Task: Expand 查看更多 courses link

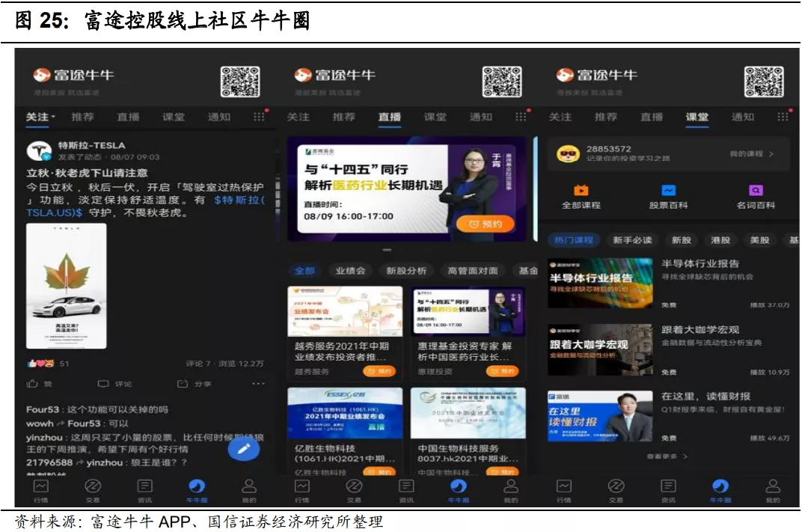Action: click(x=667, y=456)
